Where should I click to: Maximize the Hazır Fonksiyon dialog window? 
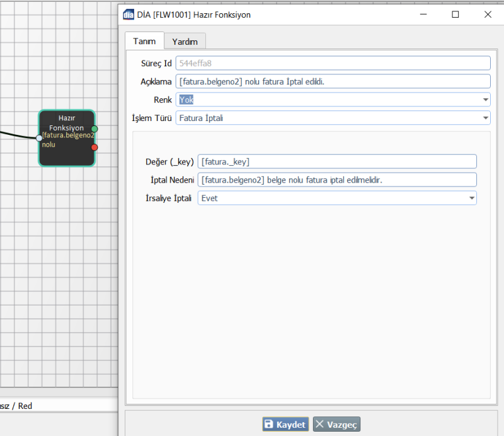pyautogui.click(x=455, y=14)
